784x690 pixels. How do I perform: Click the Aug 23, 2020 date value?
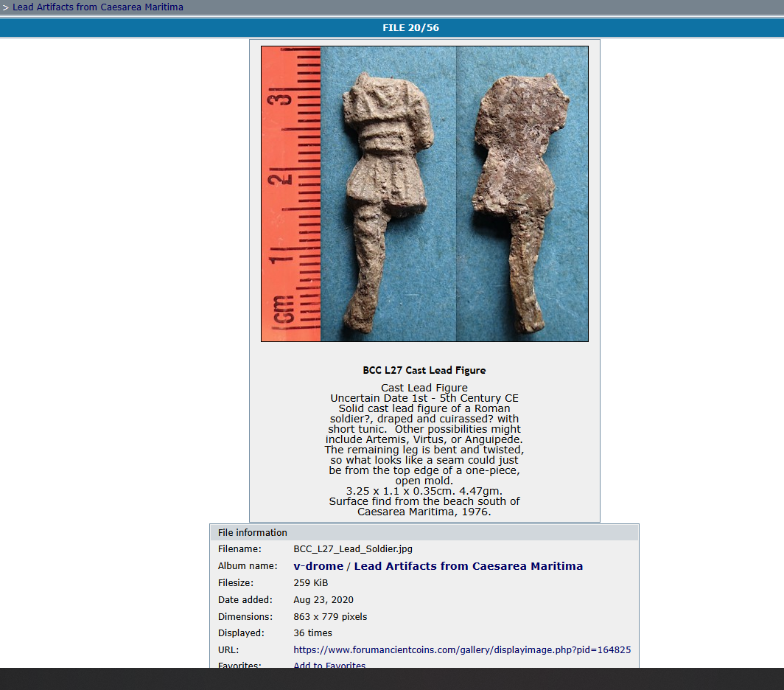pos(323,599)
